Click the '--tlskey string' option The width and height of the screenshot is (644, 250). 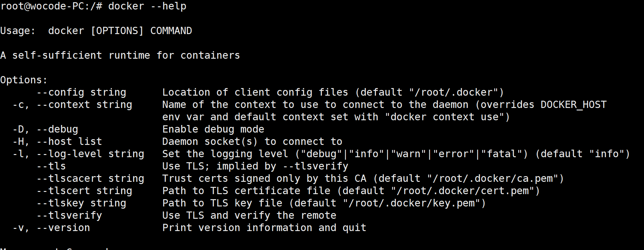(x=81, y=203)
